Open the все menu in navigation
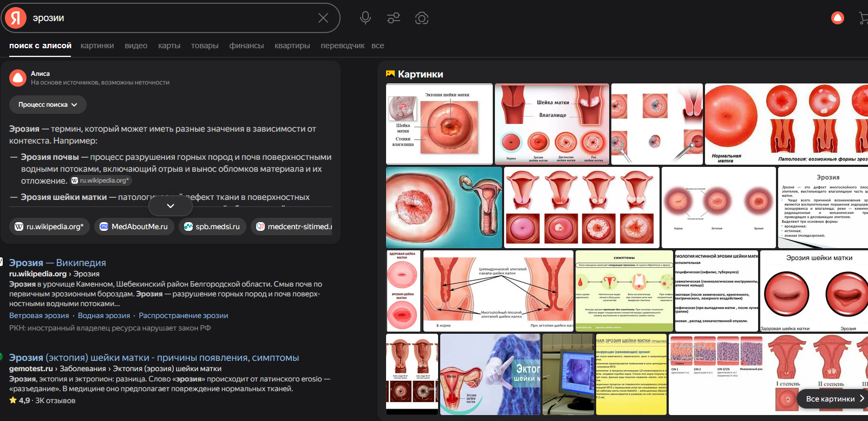 377,46
